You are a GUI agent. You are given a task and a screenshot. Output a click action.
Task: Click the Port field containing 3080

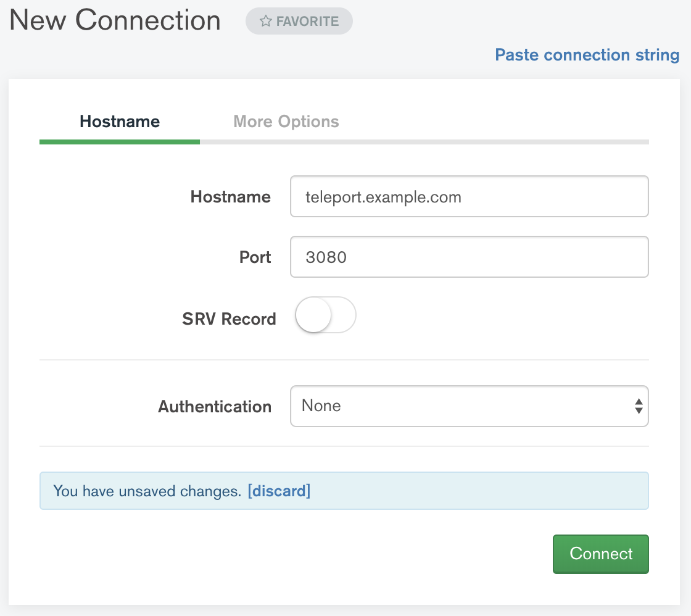pos(469,257)
